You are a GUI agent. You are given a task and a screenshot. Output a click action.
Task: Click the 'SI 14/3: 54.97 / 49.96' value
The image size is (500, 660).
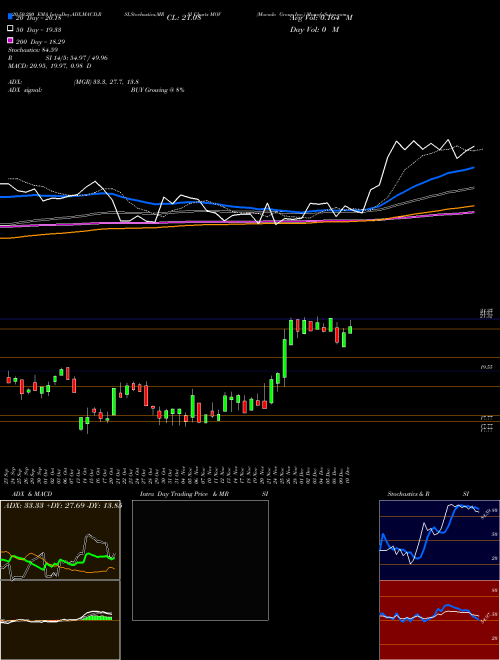pos(77,58)
